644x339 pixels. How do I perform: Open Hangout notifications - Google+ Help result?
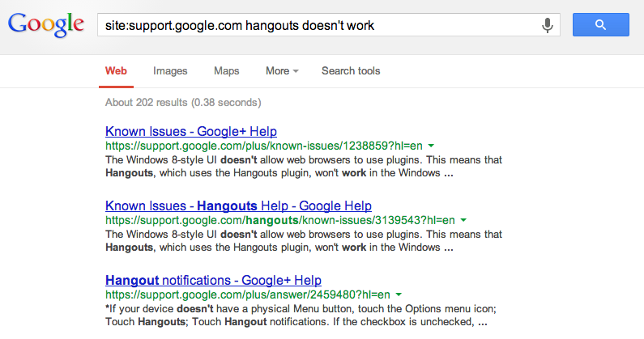213,280
